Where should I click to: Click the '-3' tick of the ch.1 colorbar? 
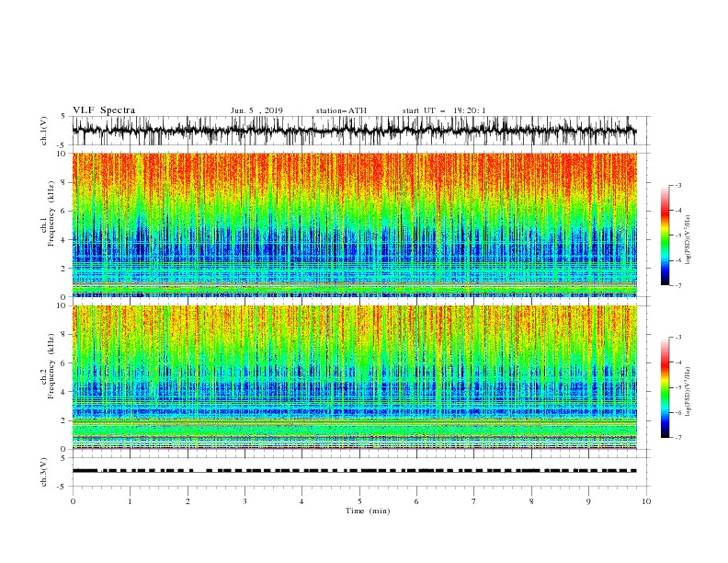[x=677, y=185]
